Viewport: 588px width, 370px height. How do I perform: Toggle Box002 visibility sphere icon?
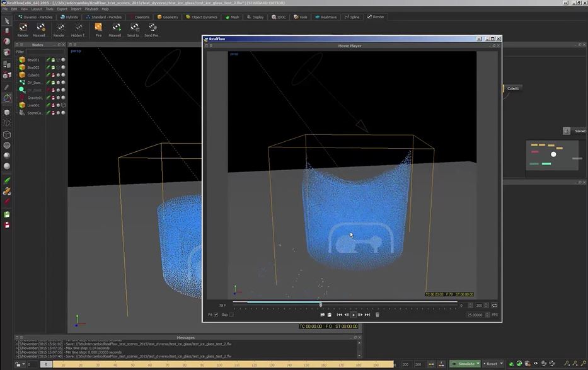coord(63,67)
